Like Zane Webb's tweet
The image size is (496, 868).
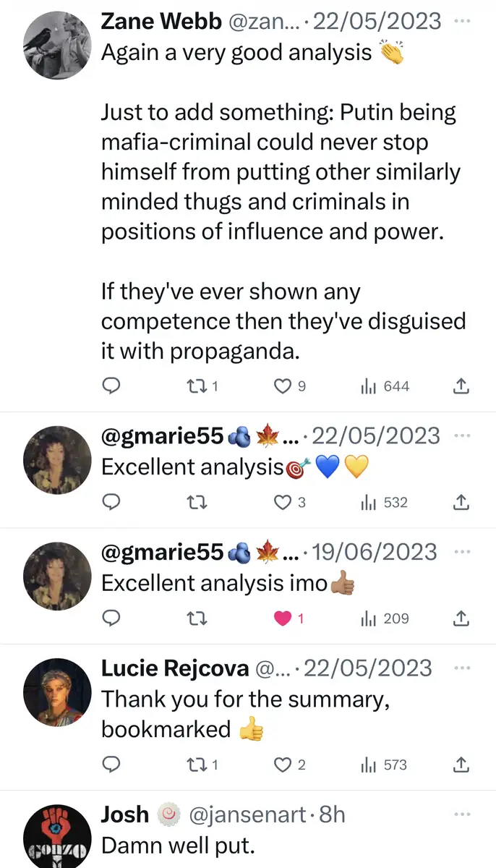[x=283, y=387]
